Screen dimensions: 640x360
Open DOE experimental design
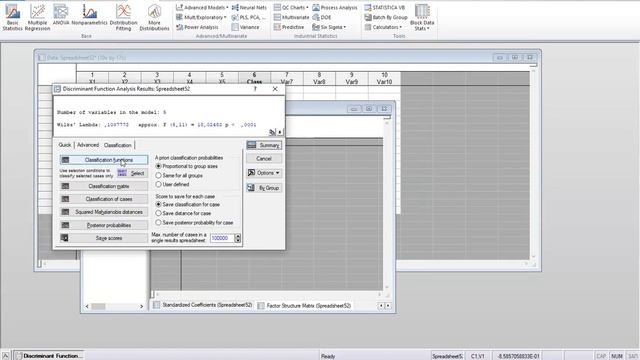(x=322, y=17)
